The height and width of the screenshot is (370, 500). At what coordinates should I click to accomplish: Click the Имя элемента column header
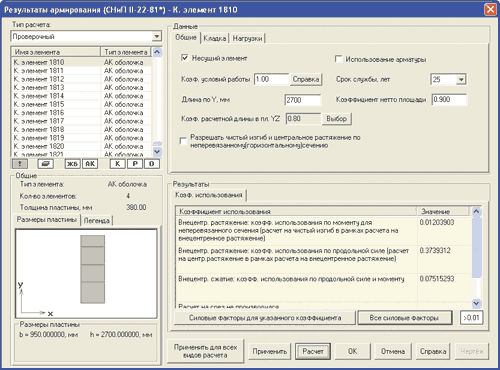[56, 52]
